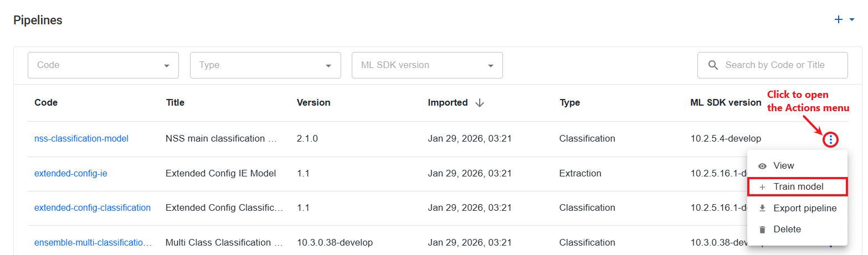868x255 pixels.
Task: Open the ML SDK version dropdown
Action: point(427,65)
